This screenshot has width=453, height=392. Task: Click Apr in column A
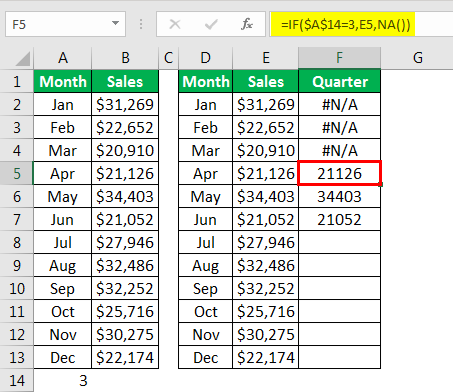click(63, 173)
